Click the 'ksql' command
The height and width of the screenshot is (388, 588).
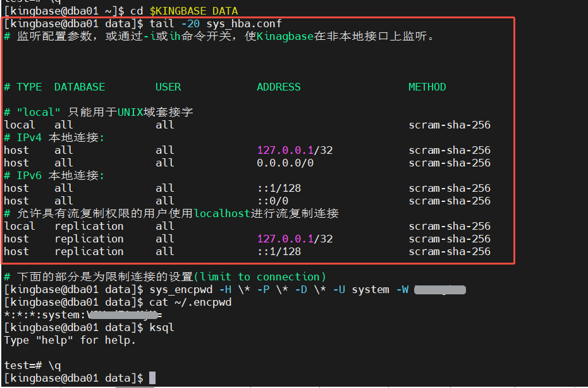click(162, 328)
